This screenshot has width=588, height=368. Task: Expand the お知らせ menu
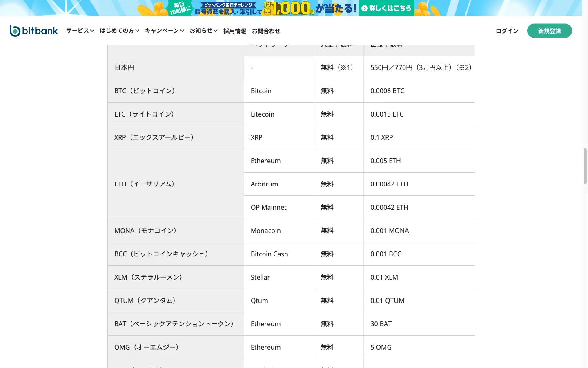coord(204,31)
